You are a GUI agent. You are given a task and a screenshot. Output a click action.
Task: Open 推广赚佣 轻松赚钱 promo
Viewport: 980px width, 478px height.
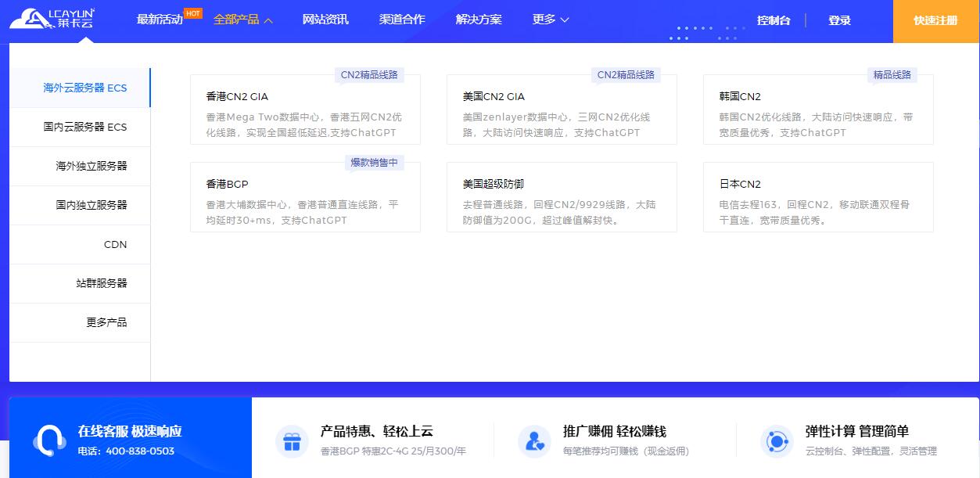[x=615, y=431]
